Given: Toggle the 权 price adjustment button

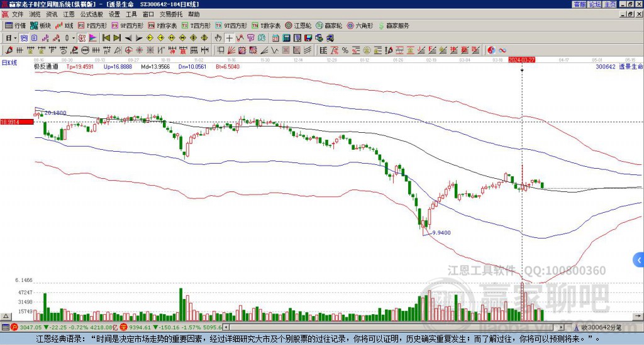Looking at the screenshot, I should pyautogui.click(x=82, y=38).
